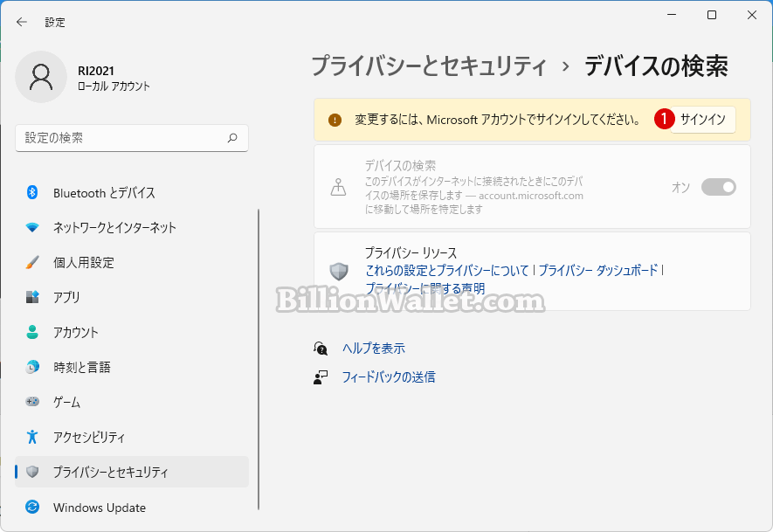Open プライバシー ダッシュボード link
Image resolution: width=773 pixels, height=532 pixels.
[598, 270]
